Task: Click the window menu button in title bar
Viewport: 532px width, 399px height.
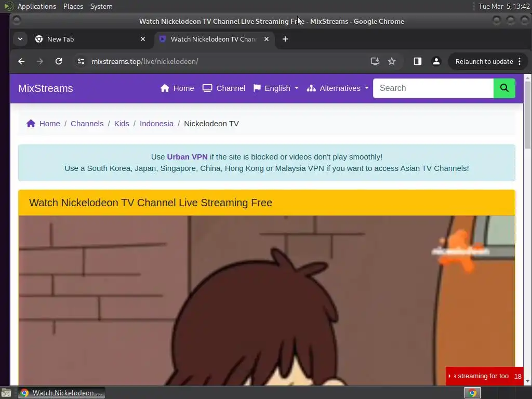Action: pyautogui.click(x=16, y=21)
